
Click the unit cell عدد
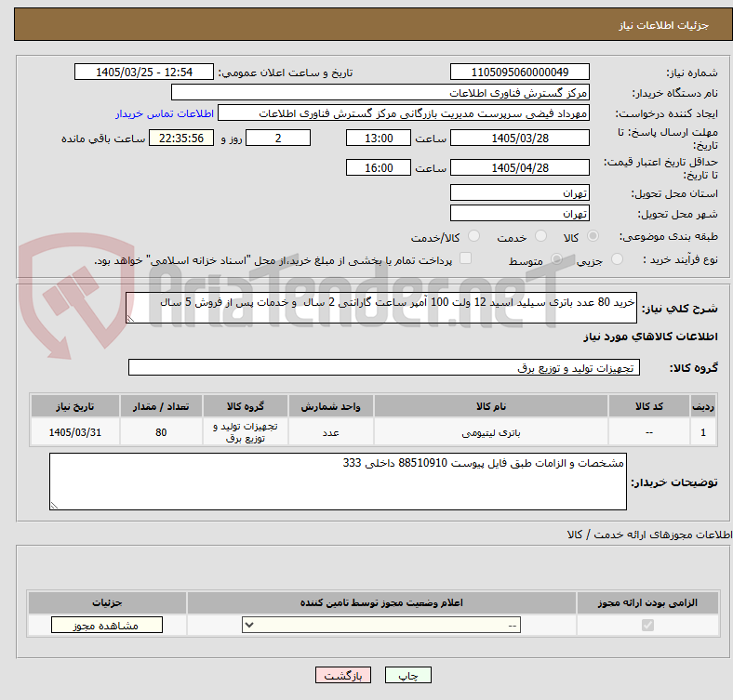[330, 432]
